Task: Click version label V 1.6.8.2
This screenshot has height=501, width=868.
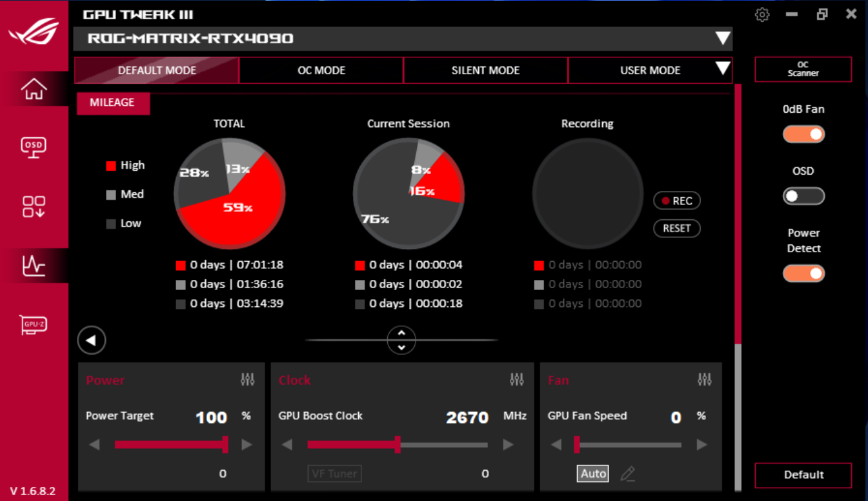Action: click(33, 491)
